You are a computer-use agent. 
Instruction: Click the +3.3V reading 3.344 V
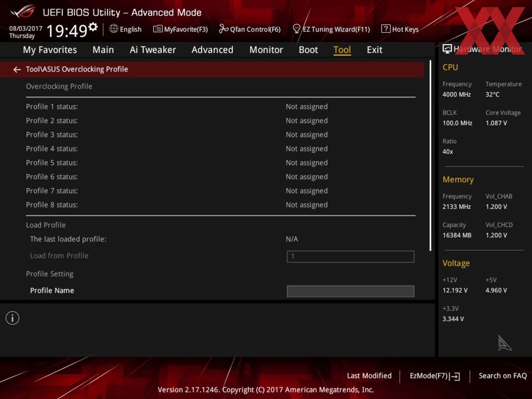point(453,319)
